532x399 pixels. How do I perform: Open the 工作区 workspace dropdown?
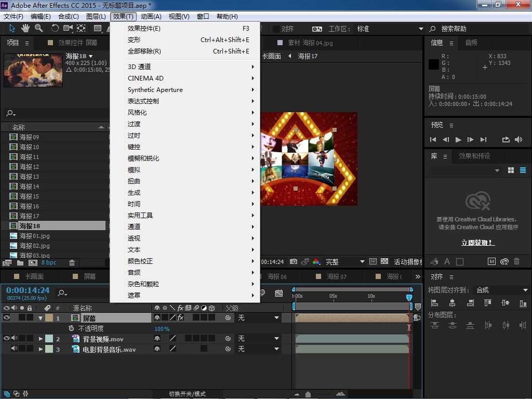(390, 29)
